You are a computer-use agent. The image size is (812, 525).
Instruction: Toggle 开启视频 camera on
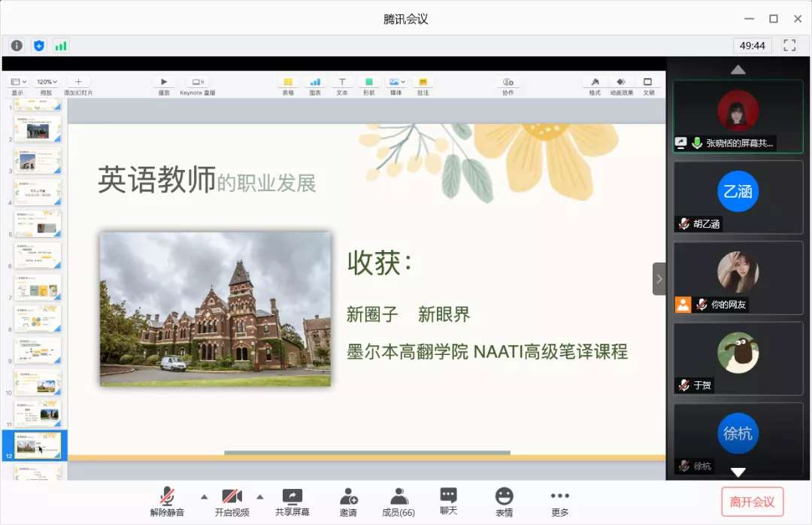click(232, 502)
